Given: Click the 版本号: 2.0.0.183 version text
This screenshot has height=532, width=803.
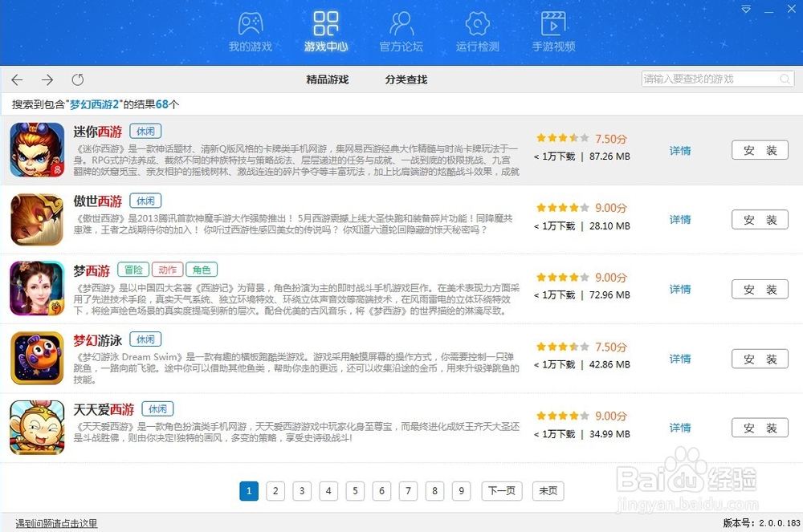Looking at the screenshot, I should (761, 523).
